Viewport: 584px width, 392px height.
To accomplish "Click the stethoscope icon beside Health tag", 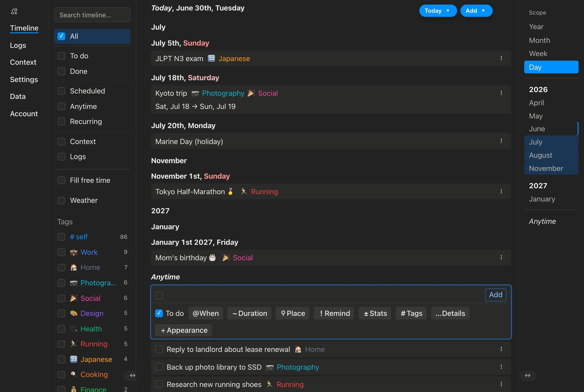I will pyautogui.click(x=73, y=328).
